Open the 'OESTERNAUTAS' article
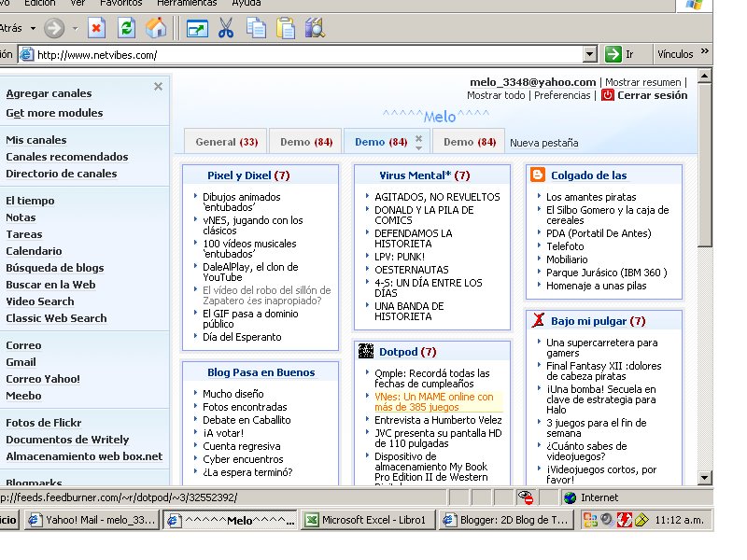Viewport: 747px width, 560px height. coord(412,270)
